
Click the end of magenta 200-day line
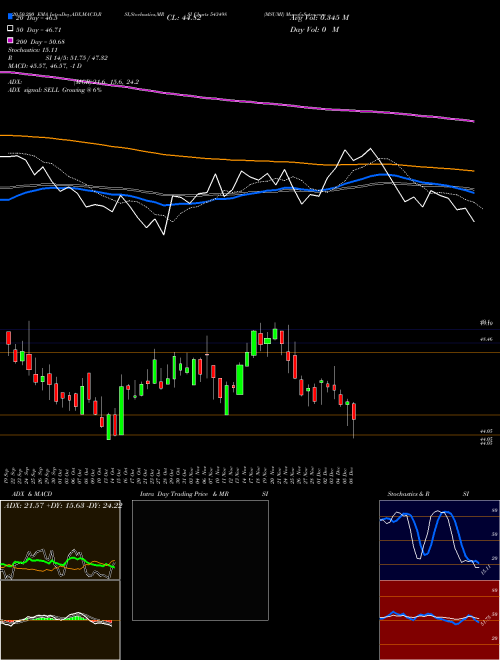(x=473, y=121)
